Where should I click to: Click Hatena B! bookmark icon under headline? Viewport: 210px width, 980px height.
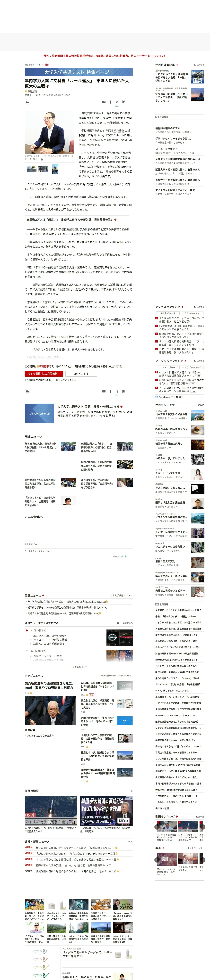[123, 102]
